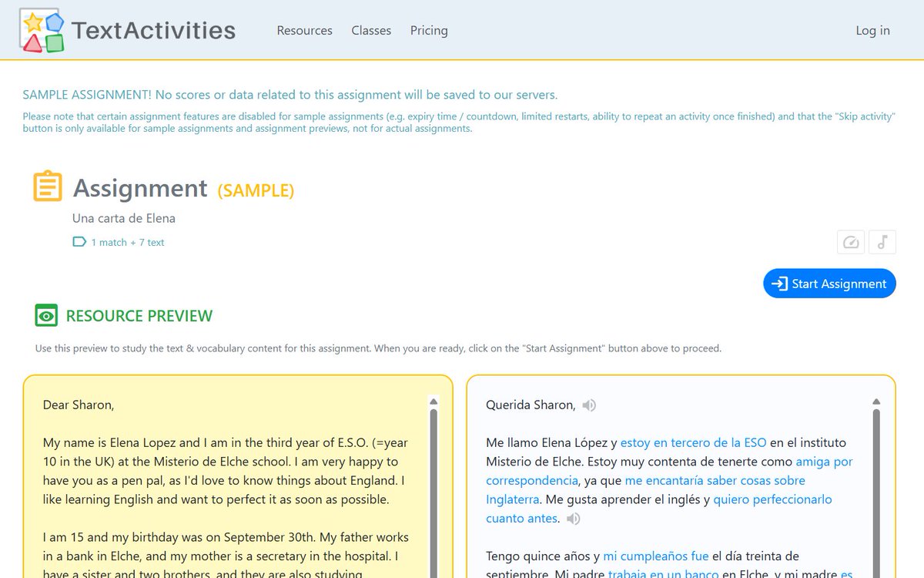Click the TextActivities logo icon
Screen dimensions: 924x578
tap(40, 30)
